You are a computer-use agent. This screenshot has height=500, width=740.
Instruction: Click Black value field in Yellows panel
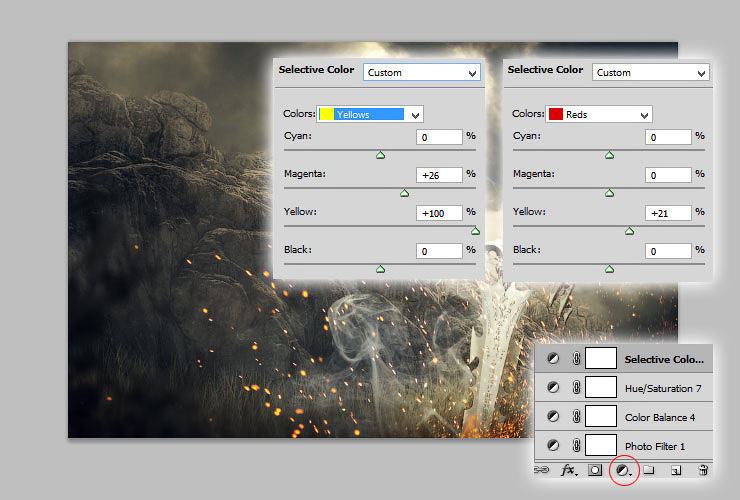pyautogui.click(x=439, y=251)
